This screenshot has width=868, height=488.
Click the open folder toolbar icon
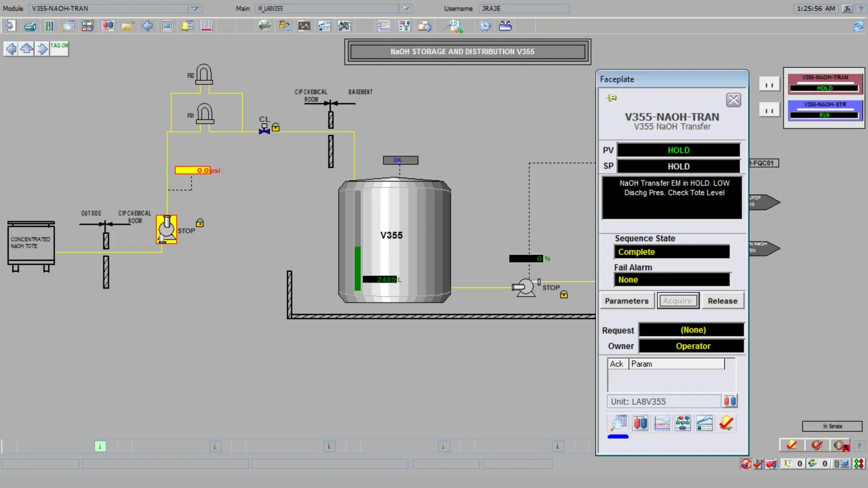click(127, 26)
